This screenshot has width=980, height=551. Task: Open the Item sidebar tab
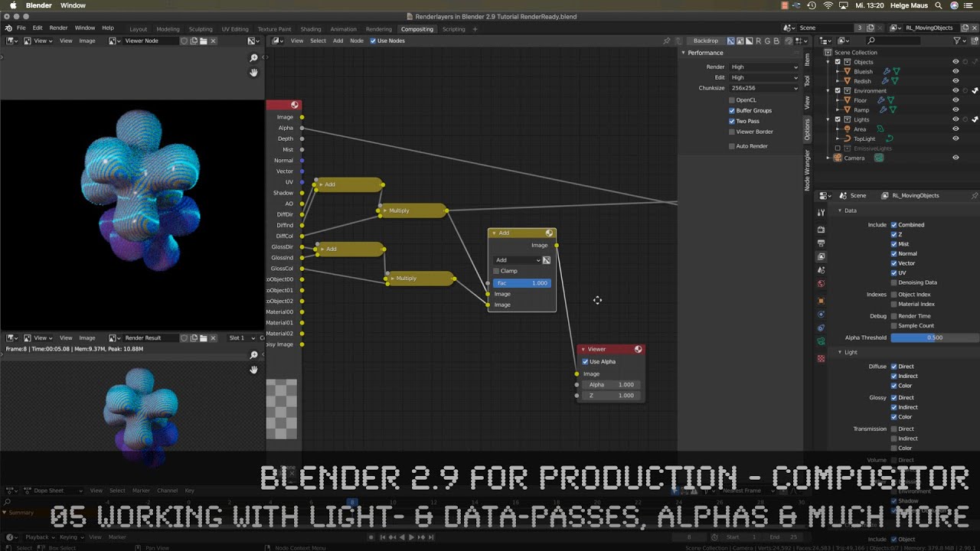pyautogui.click(x=807, y=59)
